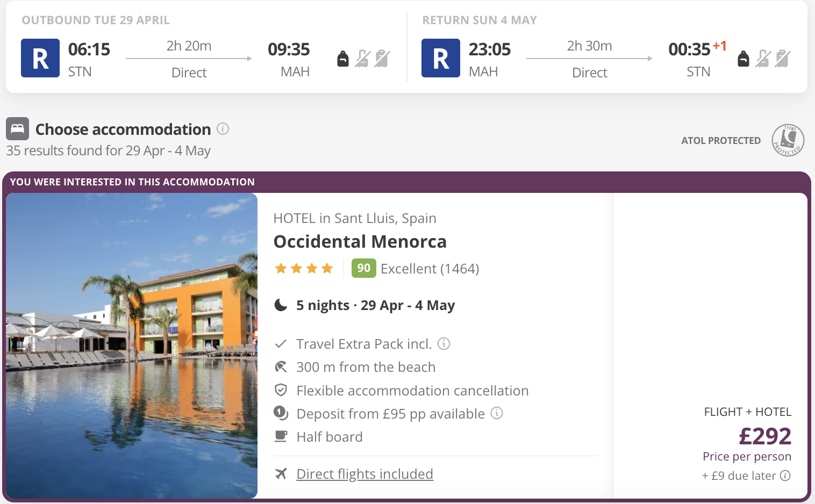This screenshot has width=815, height=504.
Task: Click return second crossed-out luggage icon
Action: [x=783, y=59]
